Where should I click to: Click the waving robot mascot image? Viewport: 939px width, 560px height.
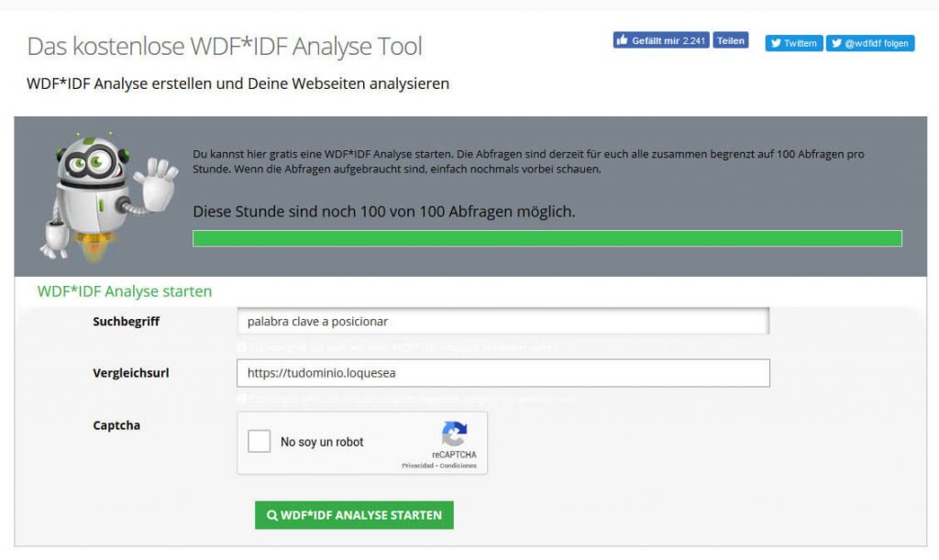[108, 197]
